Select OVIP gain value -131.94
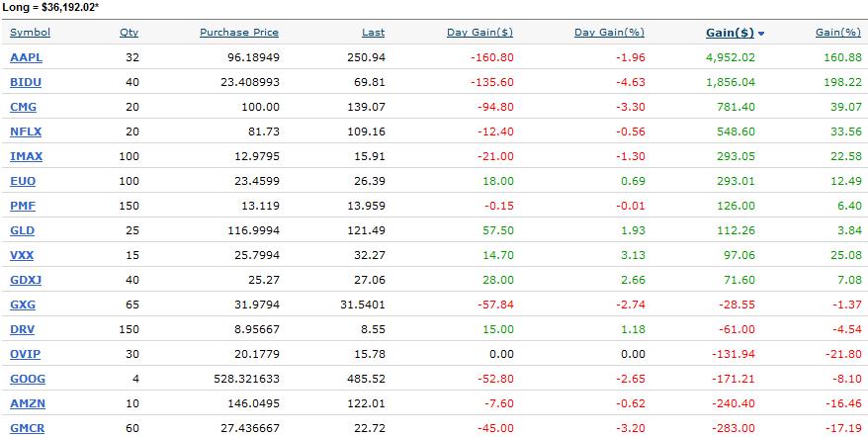This screenshot has width=868, height=437. tap(736, 354)
